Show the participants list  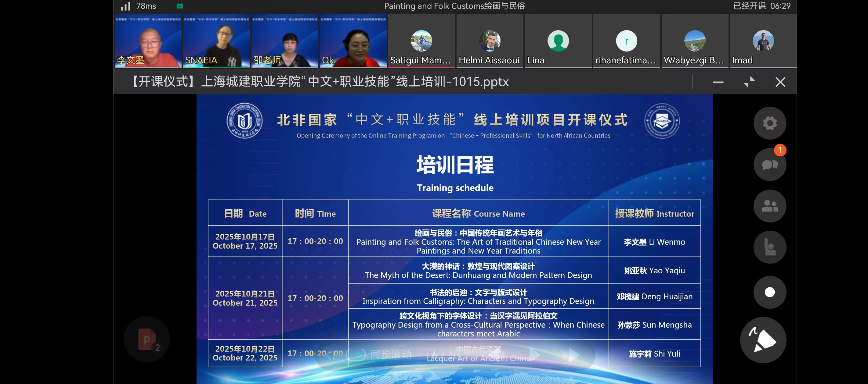point(770,206)
